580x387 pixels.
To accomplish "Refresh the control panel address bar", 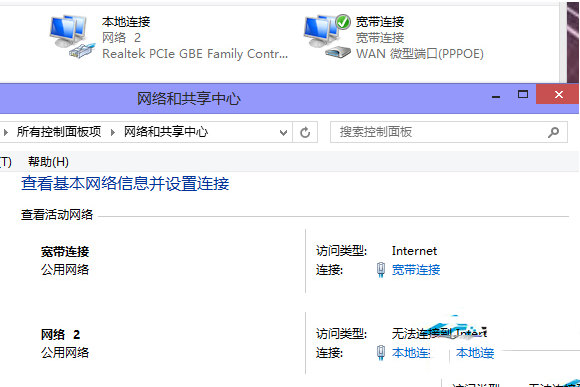I will [305, 132].
